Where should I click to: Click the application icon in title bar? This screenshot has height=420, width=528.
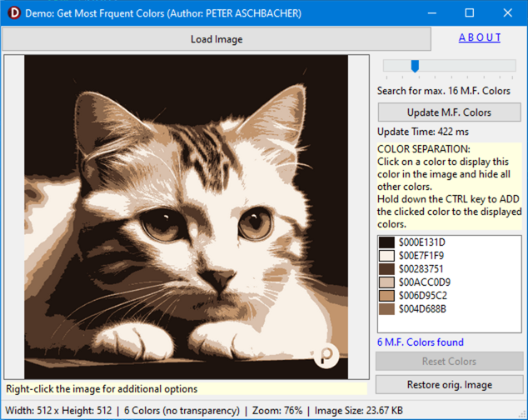pyautogui.click(x=14, y=13)
